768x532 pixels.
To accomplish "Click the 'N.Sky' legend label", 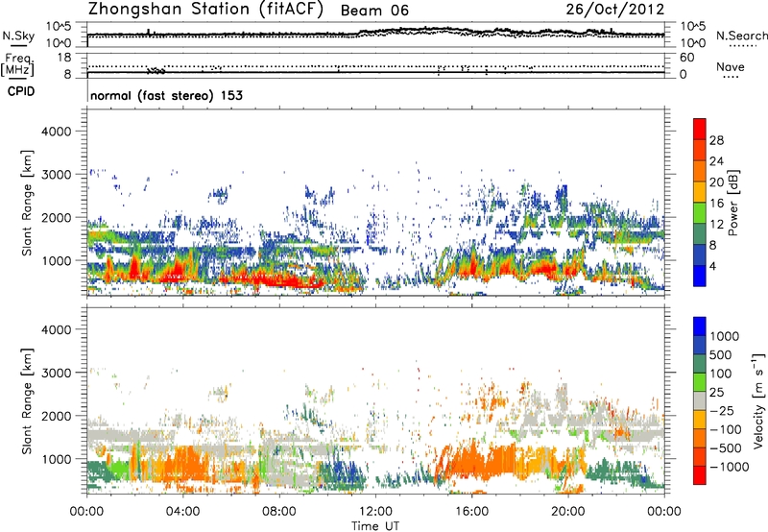I will click(18, 36).
